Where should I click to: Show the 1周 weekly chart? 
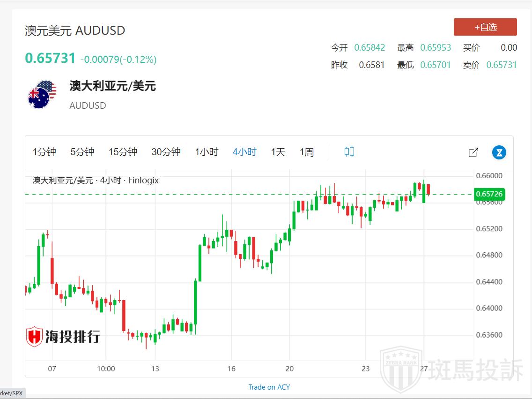coord(307,152)
